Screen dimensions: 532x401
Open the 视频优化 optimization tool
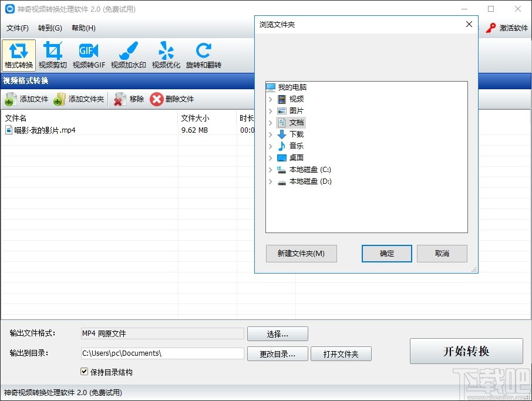click(166, 55)
